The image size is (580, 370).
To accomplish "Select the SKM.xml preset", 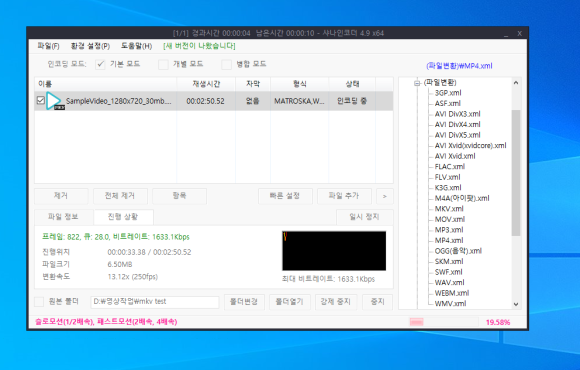I will [x=449, y=262].
